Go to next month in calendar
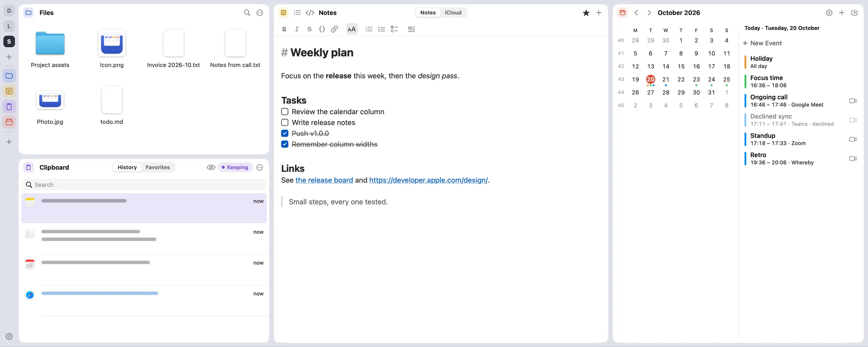This screenshot has height=347, width=868. [649, 13]
